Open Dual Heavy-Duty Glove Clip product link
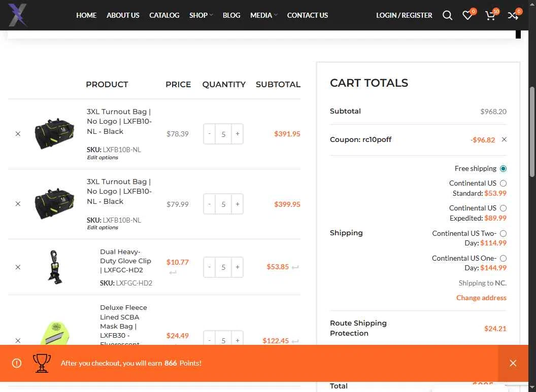Screen dimensions: 536x392 click(x=125, y=261)
